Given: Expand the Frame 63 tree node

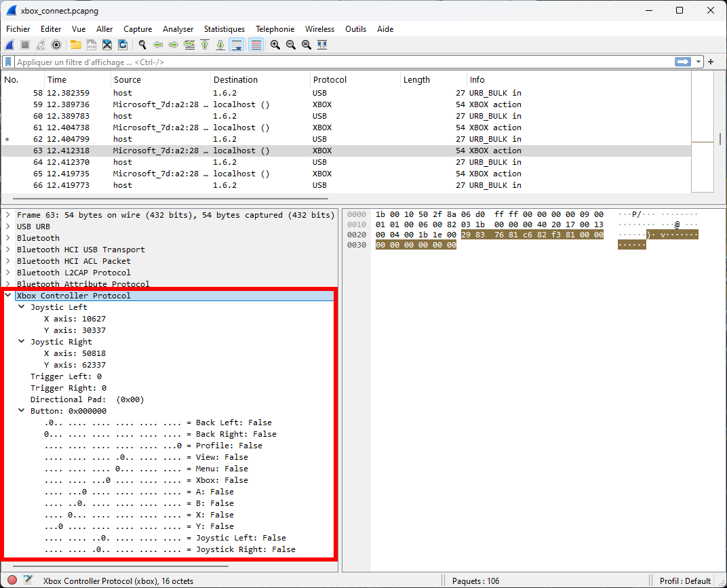Looking at the screenshot, I should click(8, 215).
